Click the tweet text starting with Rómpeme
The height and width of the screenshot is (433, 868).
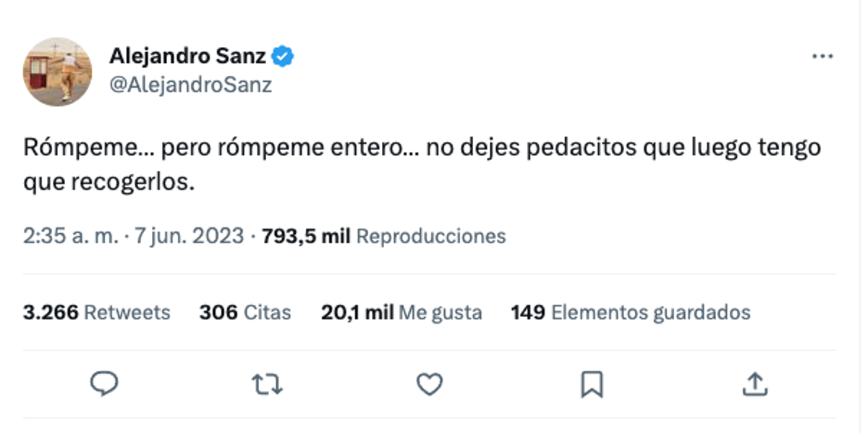click(x=422, y=148)
